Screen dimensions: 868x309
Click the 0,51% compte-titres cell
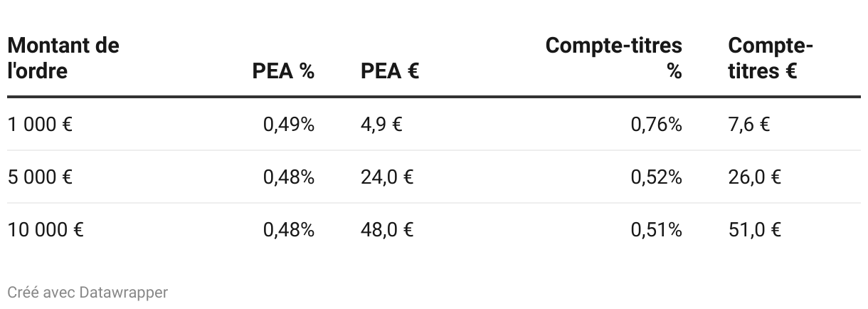(x=656, y=230)
